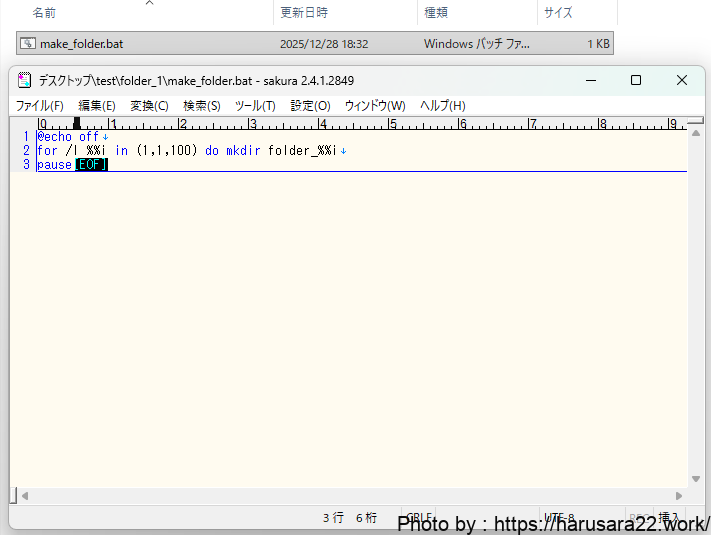Minimize the sakura editor window

[x=589, y=81]
